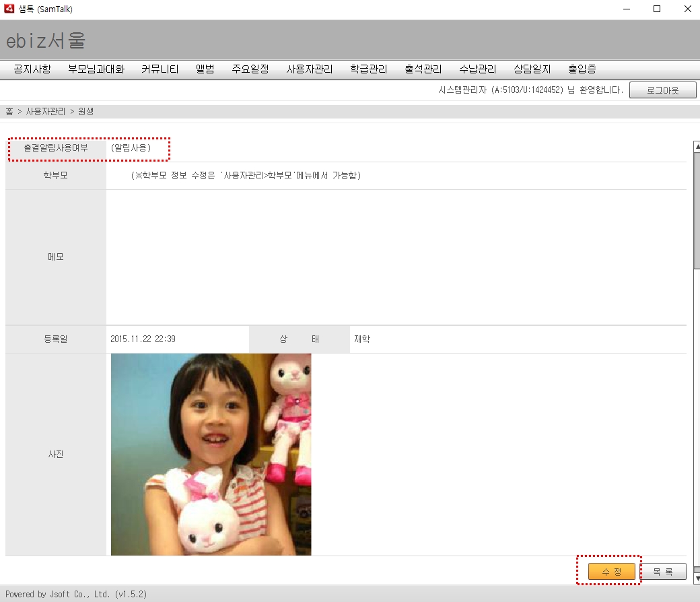Viewport: 700px width, 602px height.
Task: Click the 사용자관리 breadcrumb link
Action: [46, 111]
